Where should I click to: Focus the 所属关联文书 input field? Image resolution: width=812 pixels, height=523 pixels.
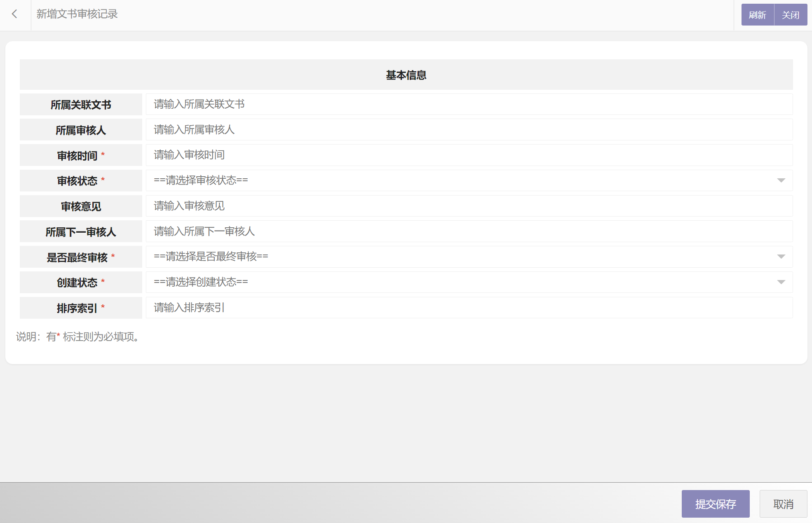click(469, 104)
